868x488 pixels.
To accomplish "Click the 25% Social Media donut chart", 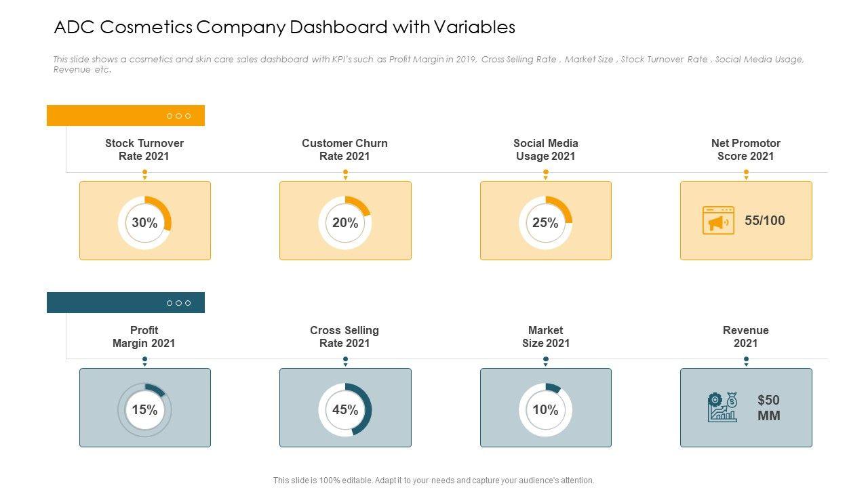I will pyautogui.click(x=545, y=223).
